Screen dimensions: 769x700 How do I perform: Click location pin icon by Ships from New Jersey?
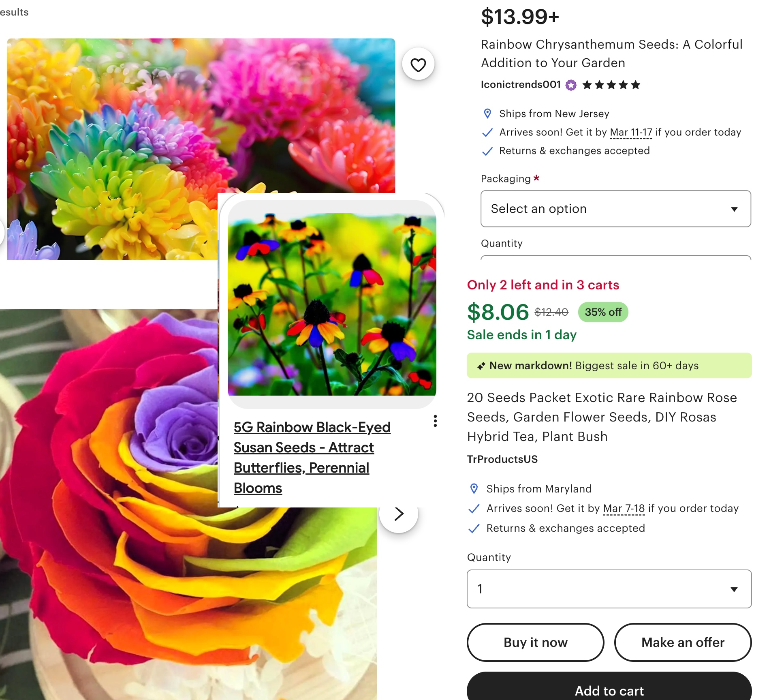[x=487, y=113]
